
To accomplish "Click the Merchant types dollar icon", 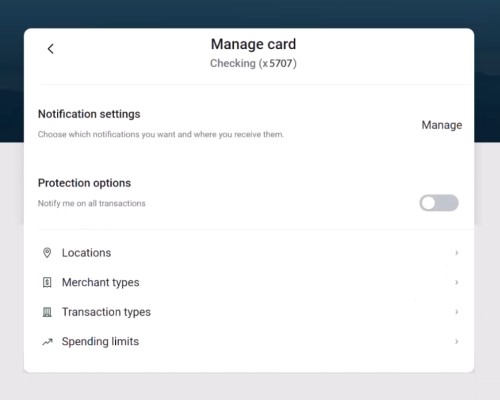I will pyautogui.click(x=47, y=282).
